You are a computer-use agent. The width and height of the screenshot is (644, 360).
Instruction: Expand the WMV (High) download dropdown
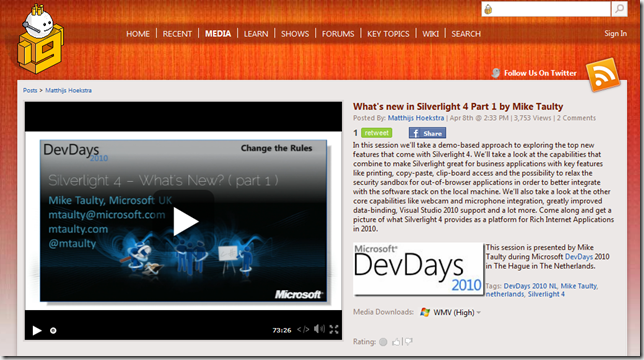coord(451,312)
